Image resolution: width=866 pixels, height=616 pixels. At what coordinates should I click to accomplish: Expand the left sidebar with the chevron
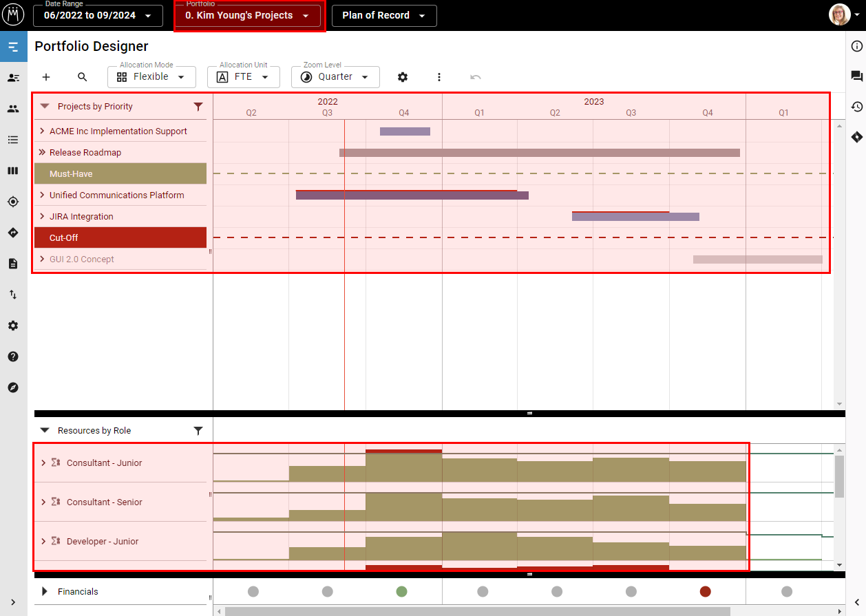(13, 602)
